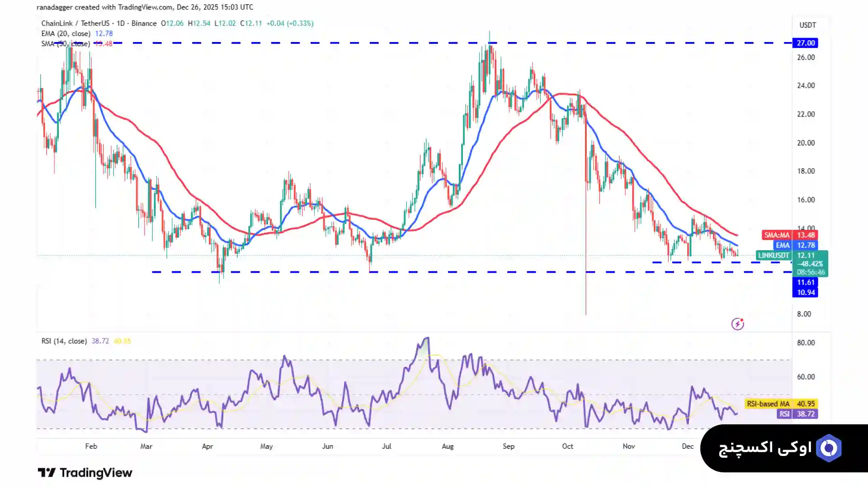Screen dimensions: 868x489
Task: Open the SMA (50, close) indicator legend
Action: coord(66,44)
